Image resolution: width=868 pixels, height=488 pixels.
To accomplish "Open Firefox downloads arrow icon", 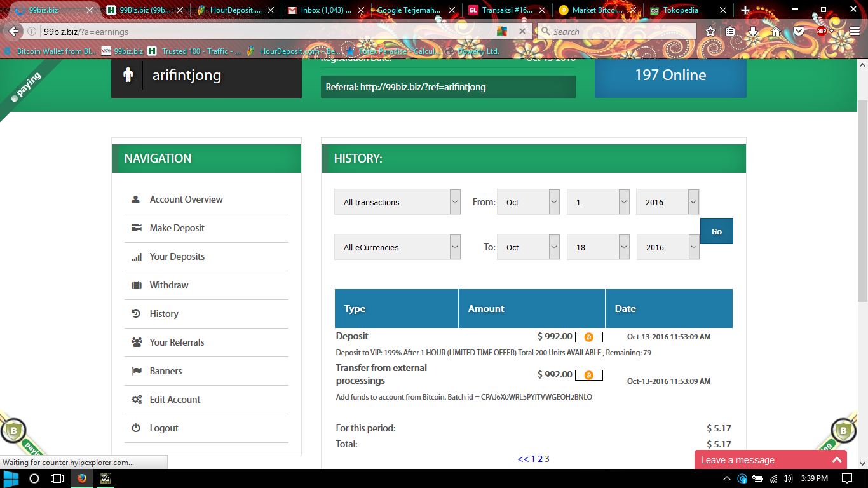I will click(753, 31).
